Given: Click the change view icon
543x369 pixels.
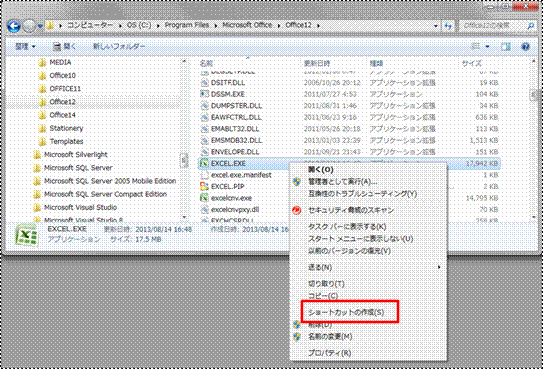Looking at the screenshot, I should [476, 46].
